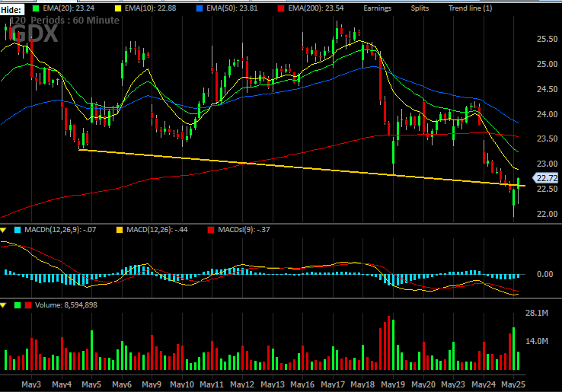562x392 pixels.
Task: Click the 25.50 price axis label
Action: [x=547, y=39]
